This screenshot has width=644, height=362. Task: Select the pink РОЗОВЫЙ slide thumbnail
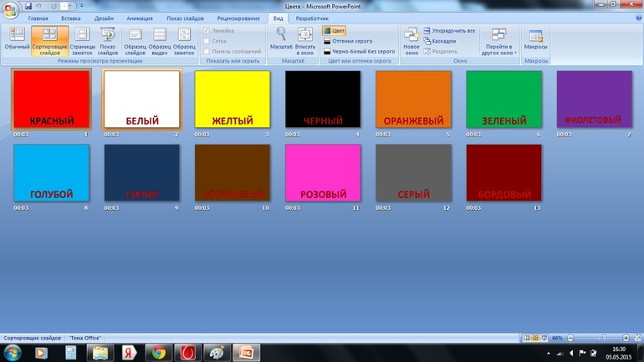pos(323,173)
